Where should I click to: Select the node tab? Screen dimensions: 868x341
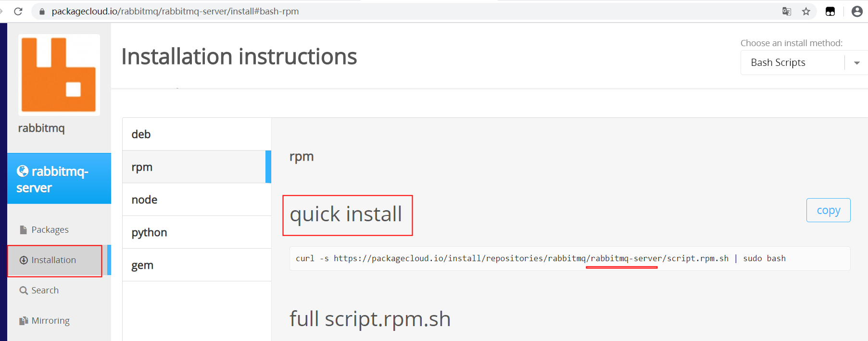coord(197,200)
